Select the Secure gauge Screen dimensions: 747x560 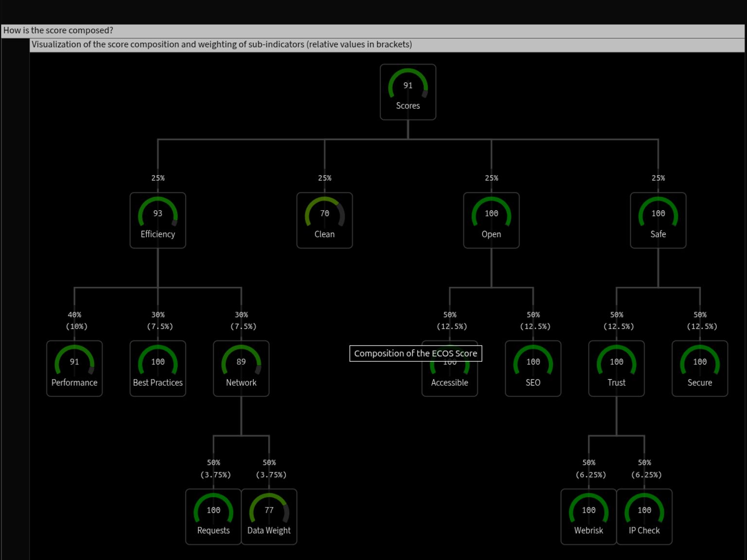699,368
